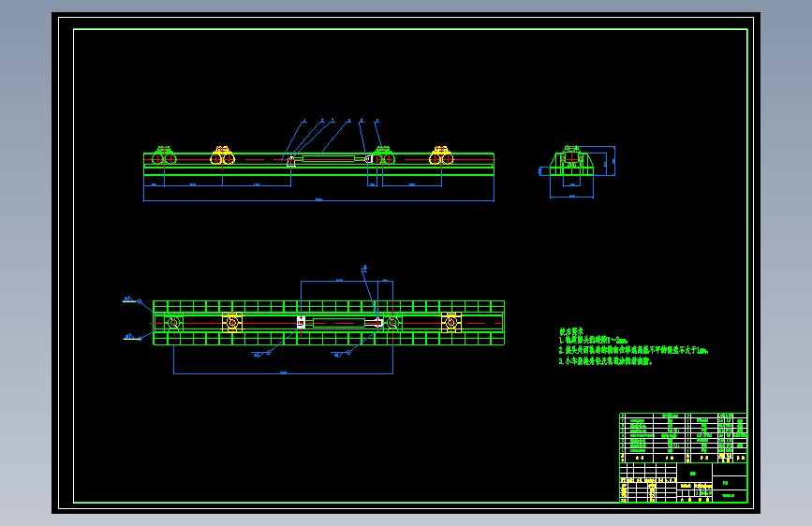The width and height of the screenshot is (812, 526).
Task: Select the second, longest line of green notes
Action: tap(634, 350)
